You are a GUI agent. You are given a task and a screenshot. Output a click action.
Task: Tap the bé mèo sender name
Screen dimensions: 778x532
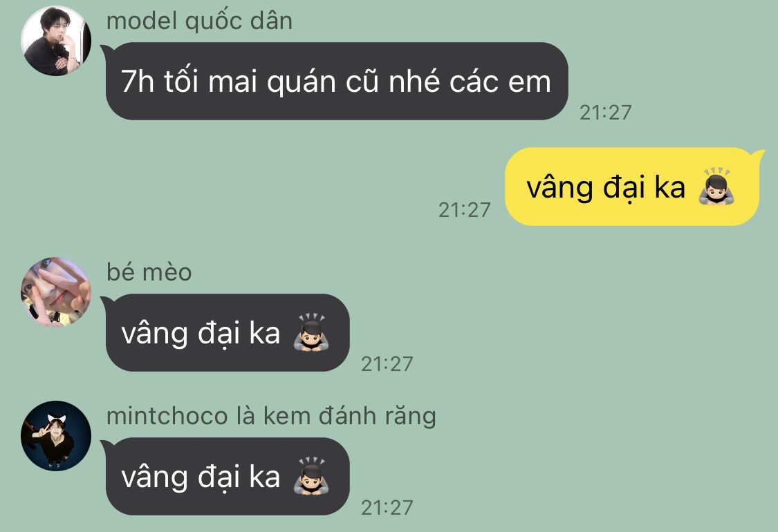pos(149,272)
